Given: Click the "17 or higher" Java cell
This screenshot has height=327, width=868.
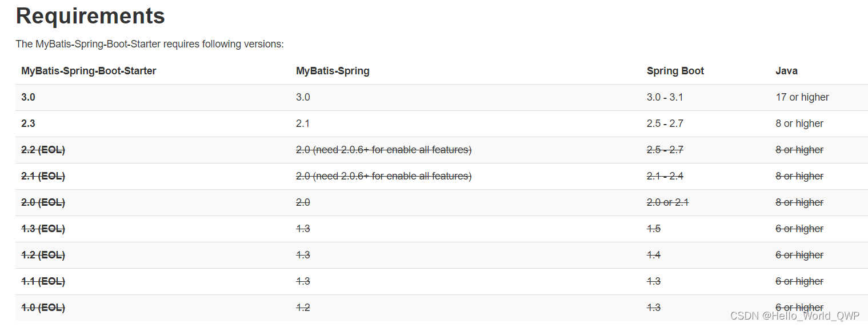Looking at the screenshot, I should point(802,97).
